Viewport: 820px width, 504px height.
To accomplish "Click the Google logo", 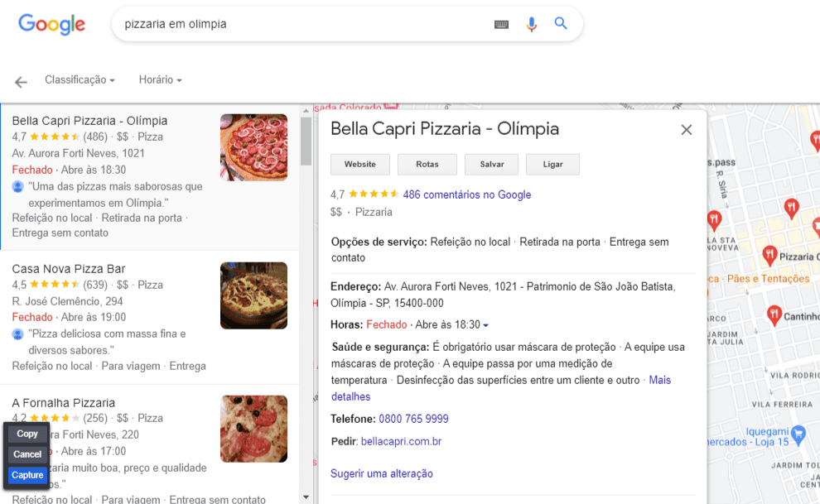I will pyautogui.click(x=51, y=24).
